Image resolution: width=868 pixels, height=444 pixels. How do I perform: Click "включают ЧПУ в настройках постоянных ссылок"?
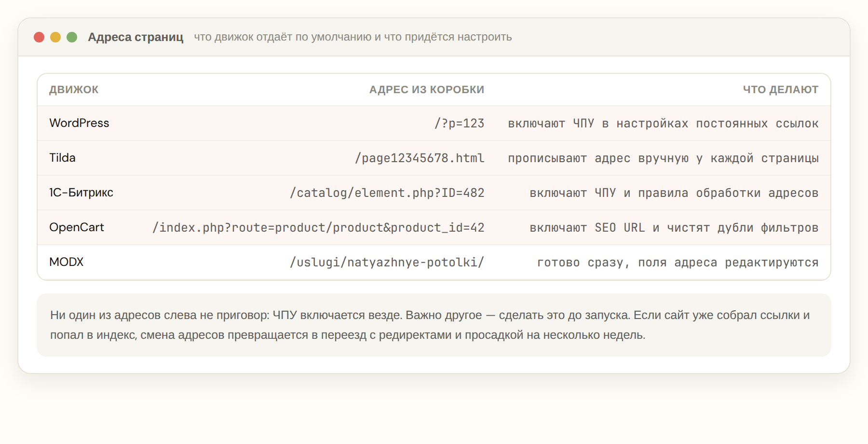pos(663,123)
